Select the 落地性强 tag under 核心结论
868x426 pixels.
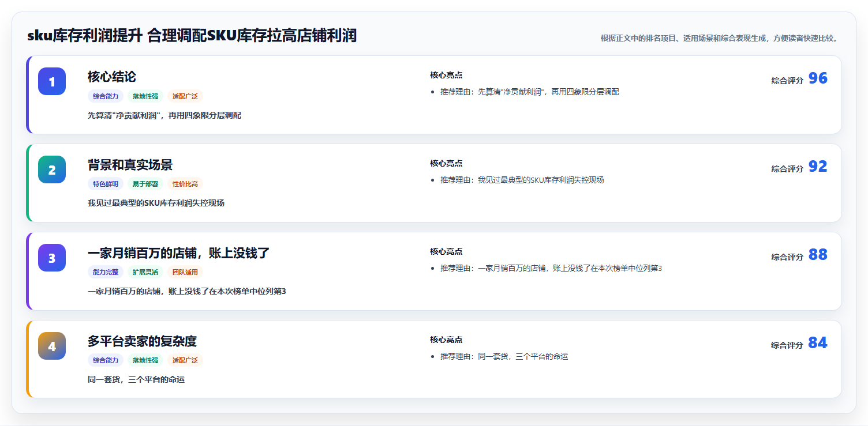point(145,96)
